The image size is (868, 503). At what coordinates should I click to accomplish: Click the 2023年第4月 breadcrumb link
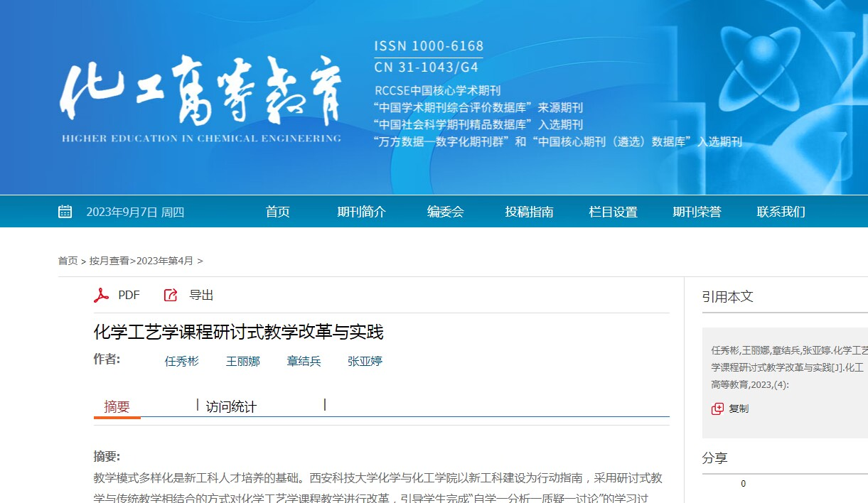point(165,261)
